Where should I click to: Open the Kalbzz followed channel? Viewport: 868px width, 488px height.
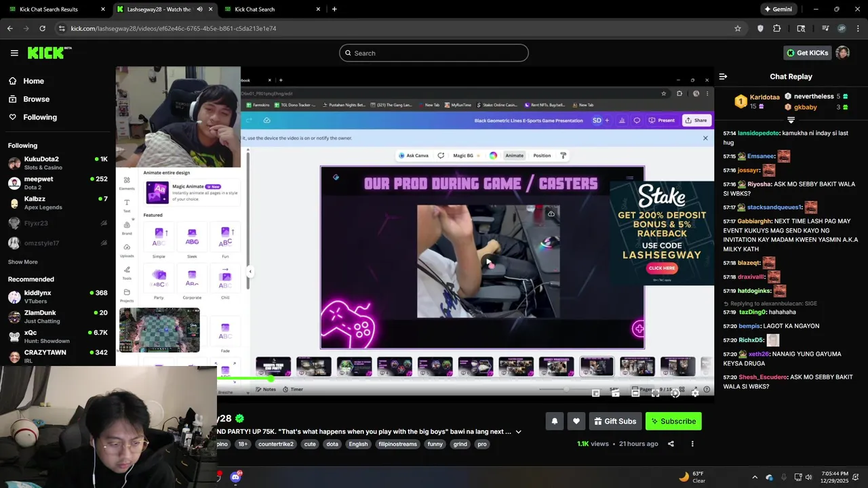click(x=58, y=203)
